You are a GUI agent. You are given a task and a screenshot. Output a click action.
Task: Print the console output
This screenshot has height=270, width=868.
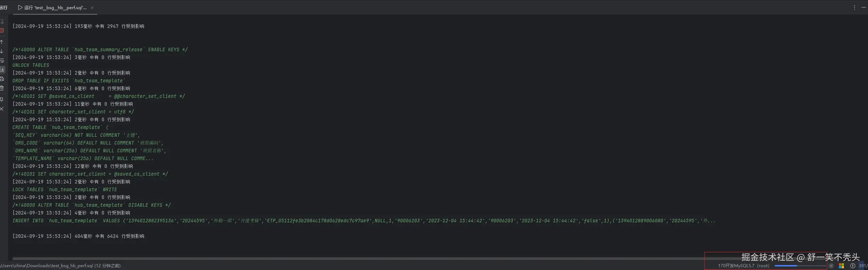pyautogui.click(x=2, y=79)
